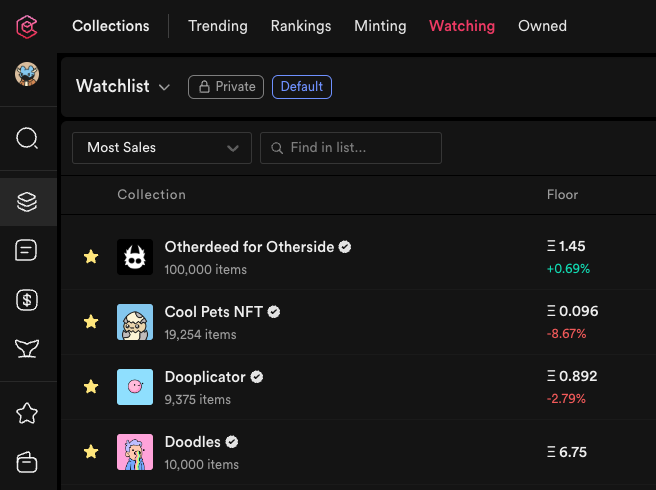This screenshot has width=656, height=490.
Task: Open the sidebar note-style page icon
Action: point(26,250)
